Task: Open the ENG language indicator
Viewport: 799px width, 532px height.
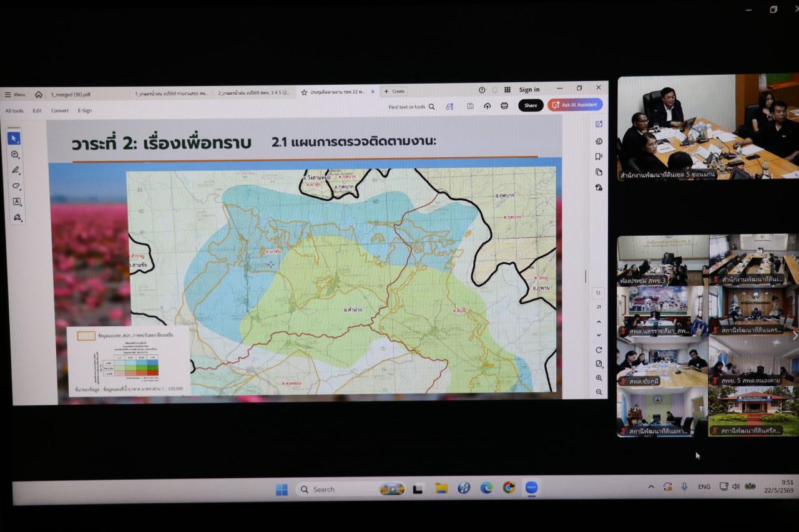Action: [x=704, y=486]
